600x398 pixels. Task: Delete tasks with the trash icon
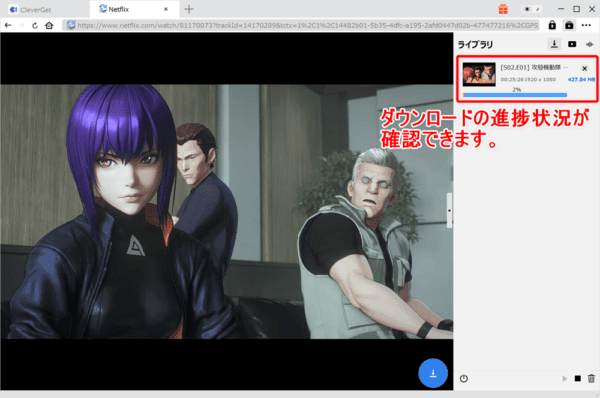591,378
